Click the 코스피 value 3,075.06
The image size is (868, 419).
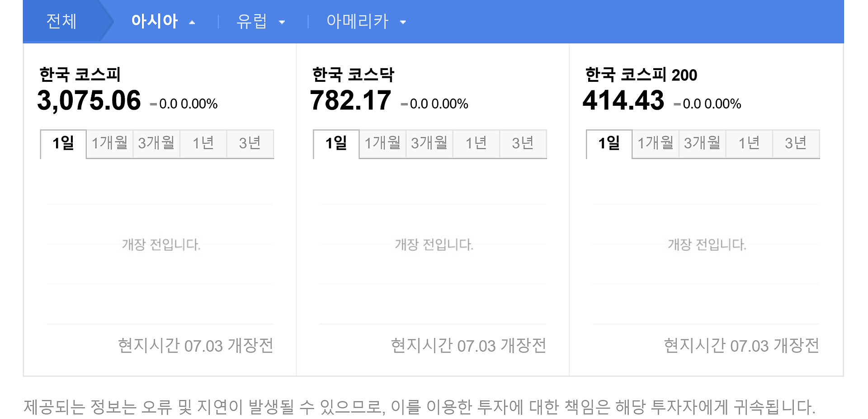pyautogui.click(x=89, y=100)
